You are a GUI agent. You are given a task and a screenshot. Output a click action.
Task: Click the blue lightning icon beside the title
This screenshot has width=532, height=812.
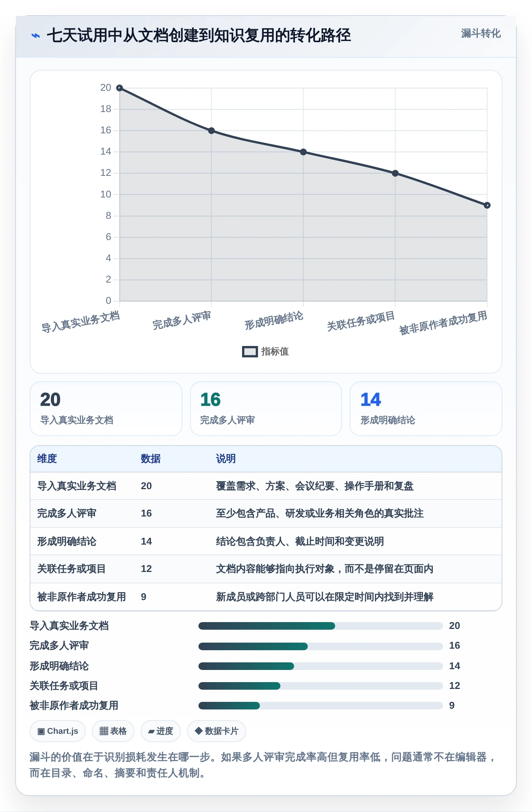pos(35,36)
